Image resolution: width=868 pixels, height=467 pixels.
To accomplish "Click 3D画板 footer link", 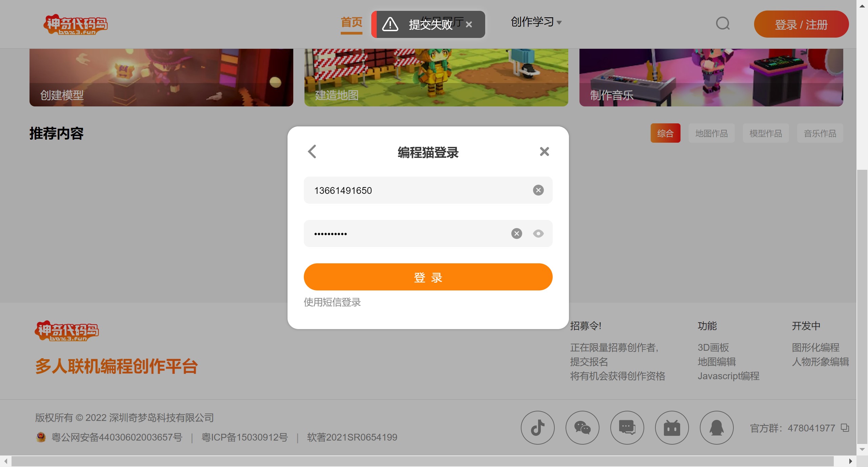I will 713,347.
